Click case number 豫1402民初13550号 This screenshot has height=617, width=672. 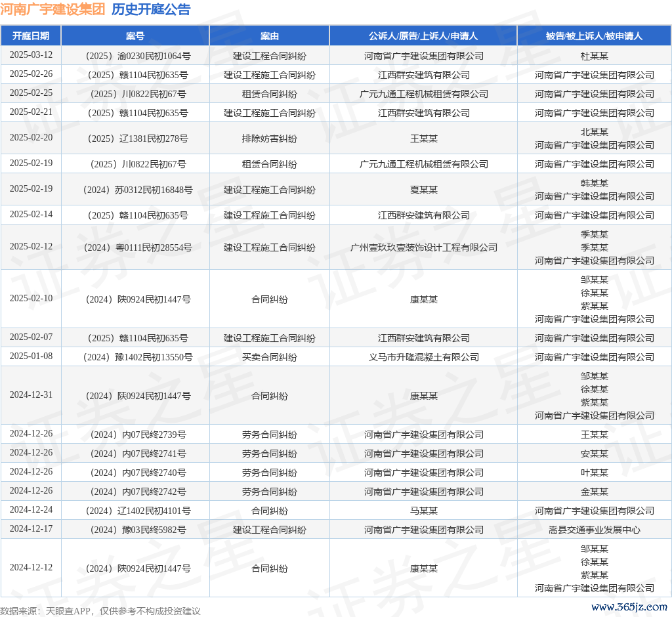point(138,356)
